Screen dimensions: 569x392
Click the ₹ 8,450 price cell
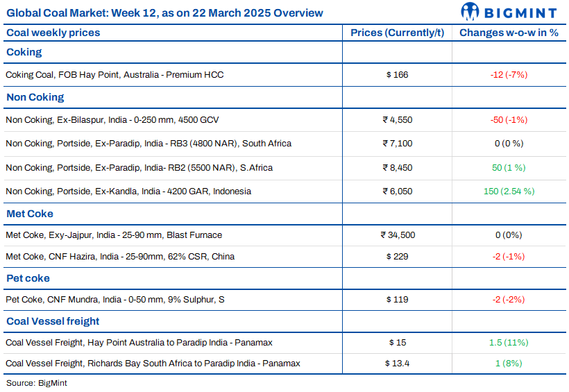[x=397, y=167]
